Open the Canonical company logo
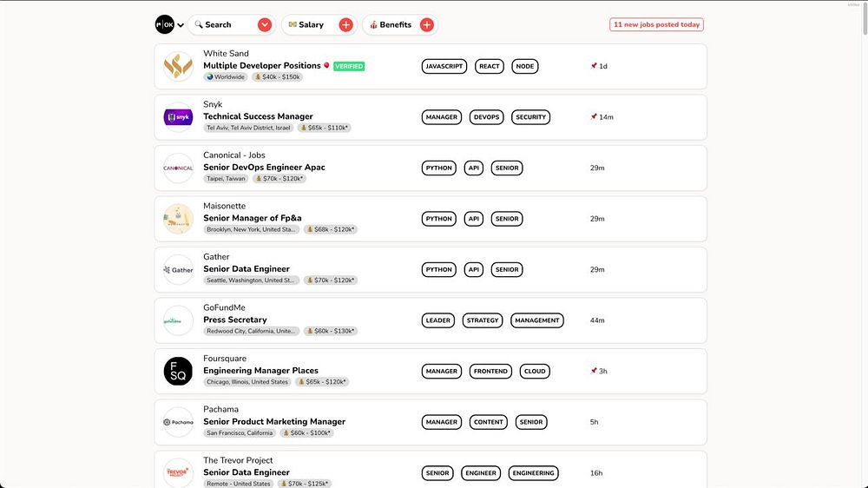Image resolution: width=868 pixels, height=488 pixels. 178,168
